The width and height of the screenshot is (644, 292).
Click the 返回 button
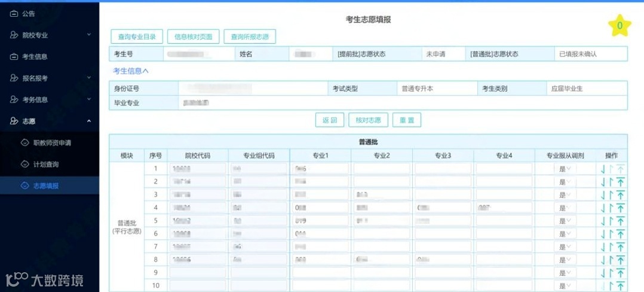click(330, 120)
